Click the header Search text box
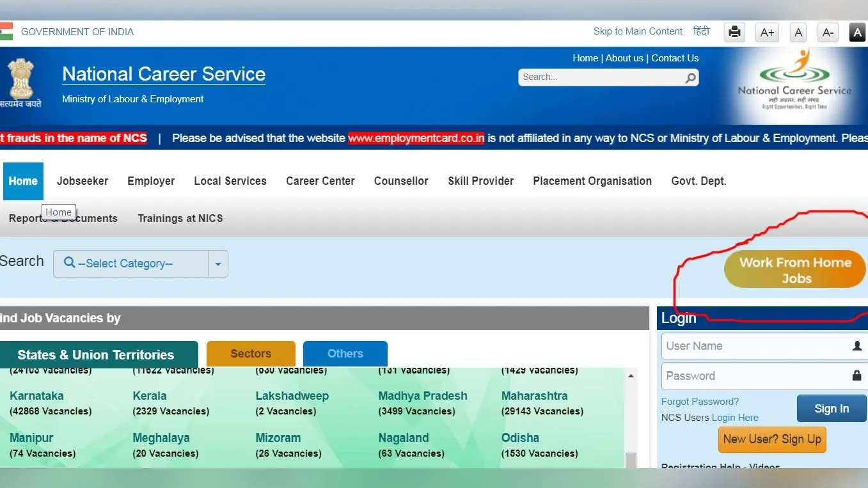Viewport: 868px width, 488px height. click(x=608, y=77)
